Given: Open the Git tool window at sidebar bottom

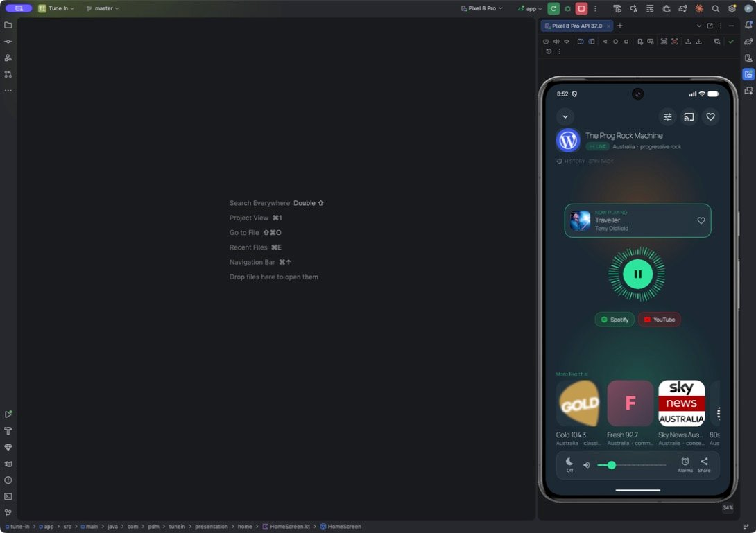Looking at the screenshot, I should pyautogui.click(x=8, y=513).
